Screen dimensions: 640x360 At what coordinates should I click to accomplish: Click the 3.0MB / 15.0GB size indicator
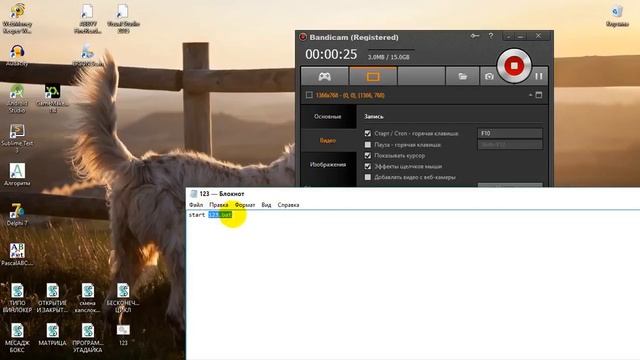(x=389, y=57)
